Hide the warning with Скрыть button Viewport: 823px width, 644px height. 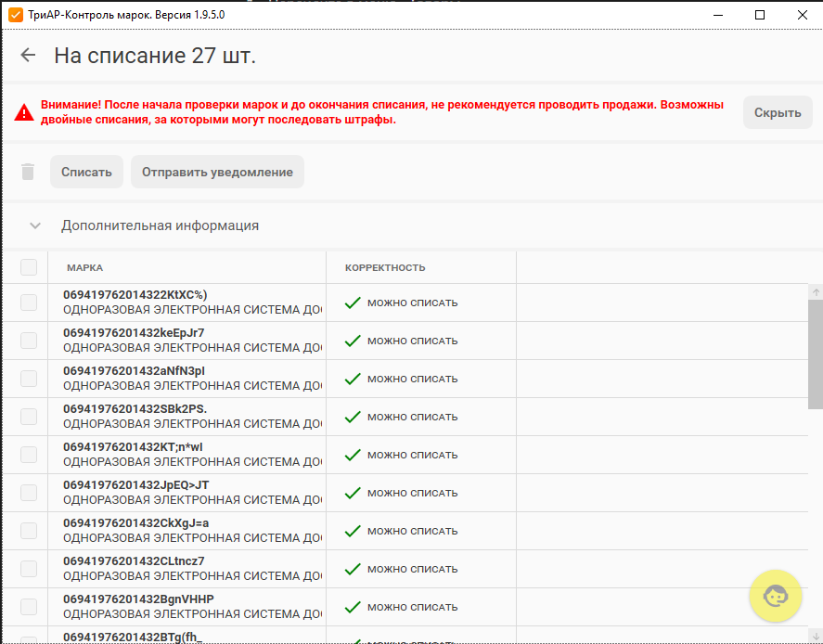778,112
